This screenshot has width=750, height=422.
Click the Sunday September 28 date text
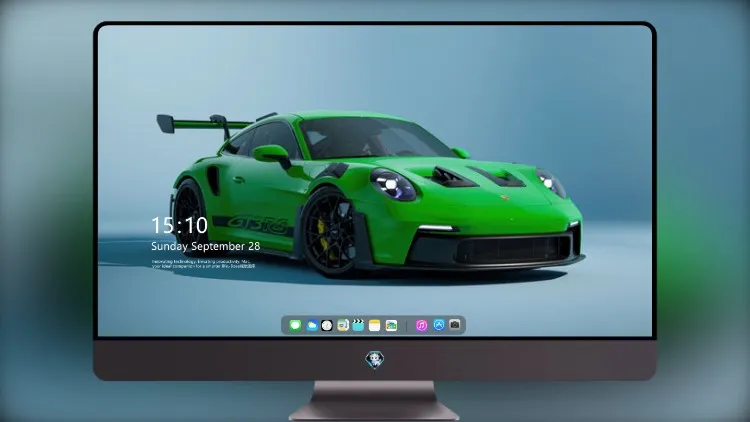pyautogui.click(x=206, y=246)
